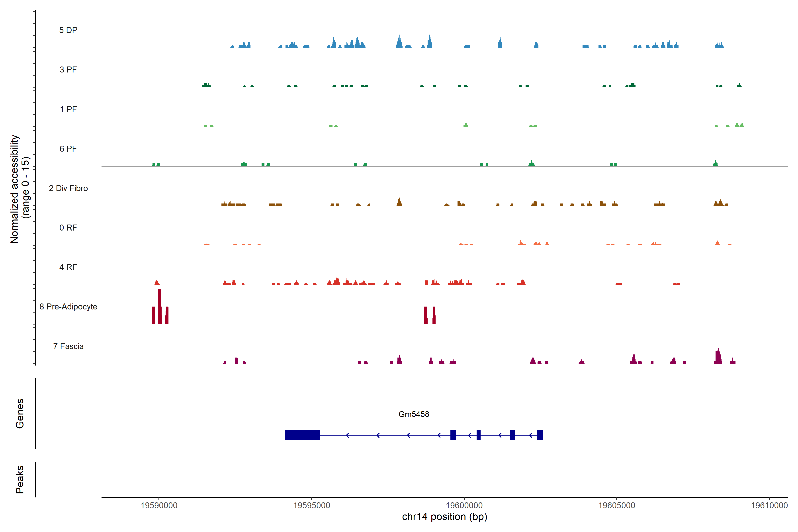Screen dimensions: 798x532
Task: Click the 5 DP track label
Action: click(68, 30)
